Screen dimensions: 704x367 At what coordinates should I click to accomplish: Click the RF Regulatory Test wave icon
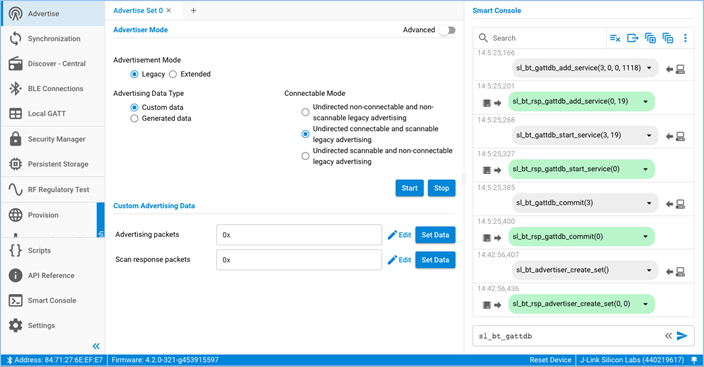pos(15,190)
